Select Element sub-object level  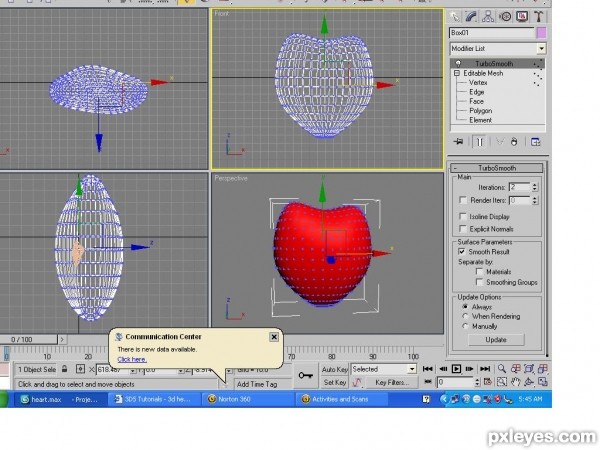tap(481, 120)
